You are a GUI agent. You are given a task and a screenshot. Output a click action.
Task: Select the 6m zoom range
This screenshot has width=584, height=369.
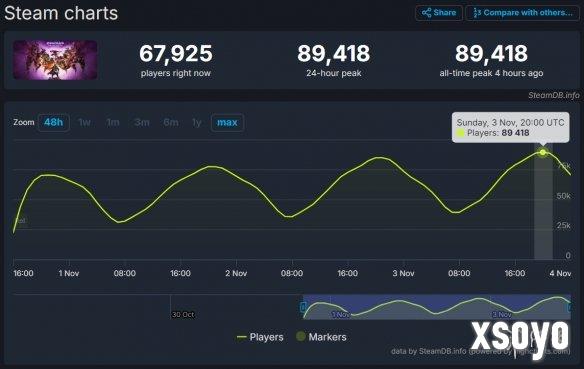tap(171, 123)
